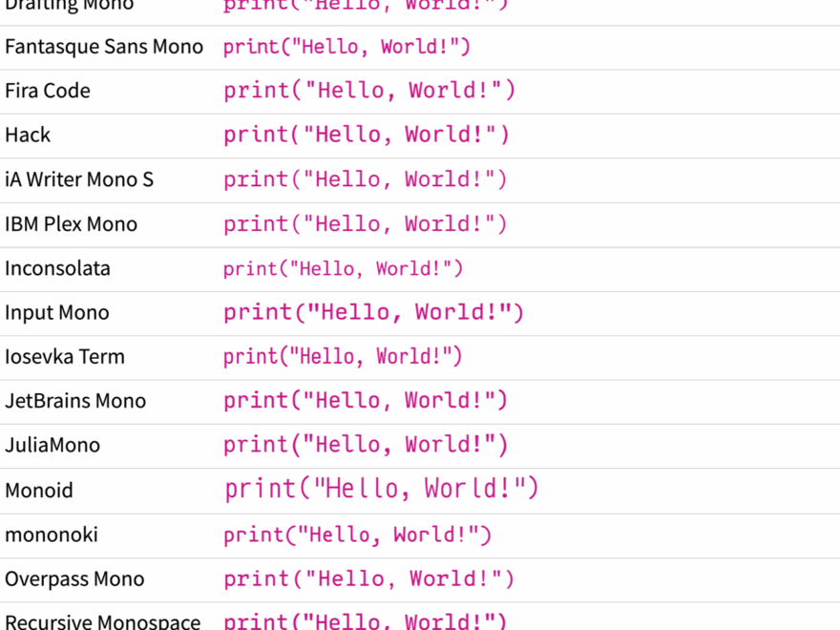Select the Hack font name
840x630 pixels.
[28, 135]
